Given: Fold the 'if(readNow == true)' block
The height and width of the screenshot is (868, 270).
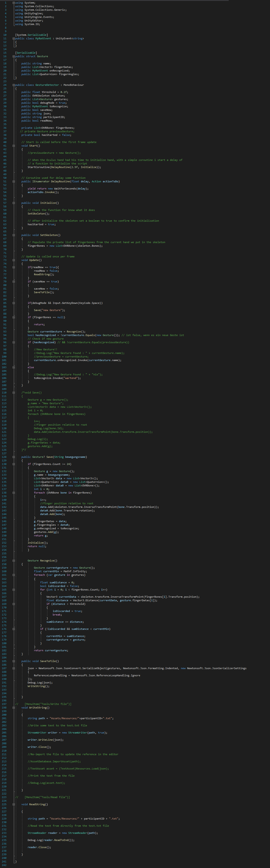Looking at the screenshot, I should [x=14, y=267].
